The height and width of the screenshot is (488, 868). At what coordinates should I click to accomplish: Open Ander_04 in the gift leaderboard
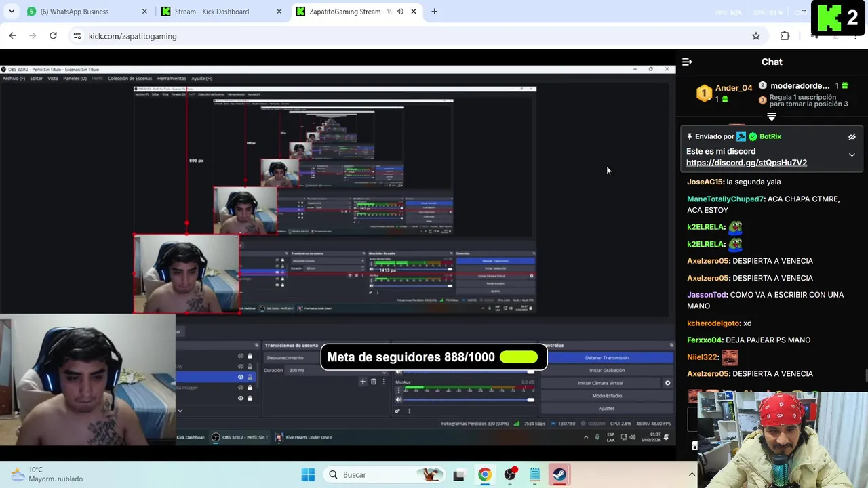(734, 88)
